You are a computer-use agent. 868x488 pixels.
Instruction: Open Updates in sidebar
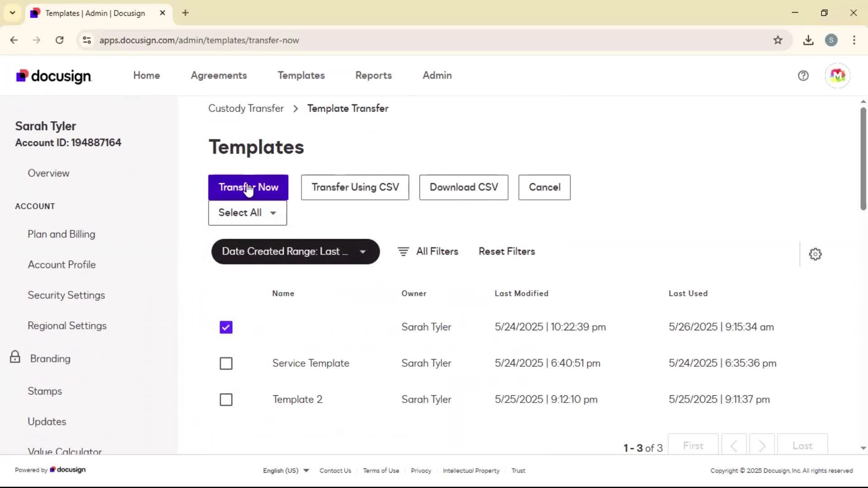[x=47, y=422]
